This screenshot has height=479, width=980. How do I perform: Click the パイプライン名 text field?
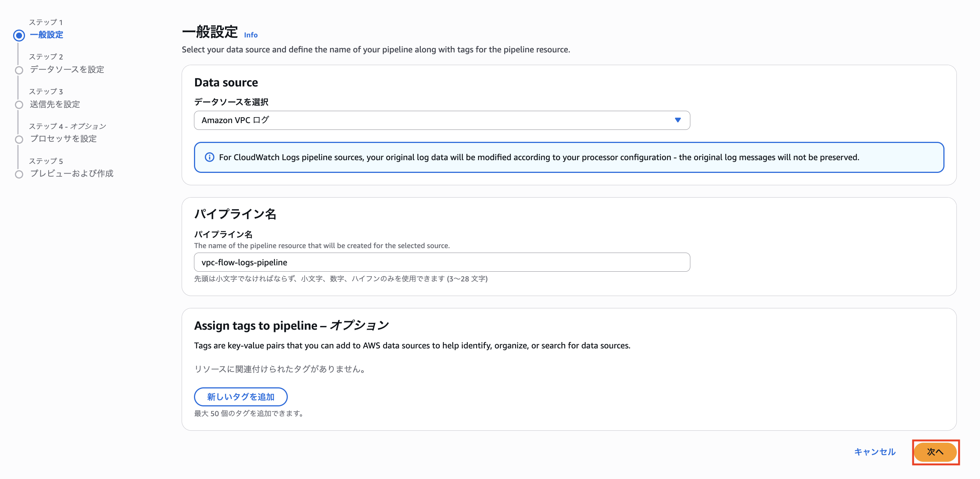[x=441, y=262]
